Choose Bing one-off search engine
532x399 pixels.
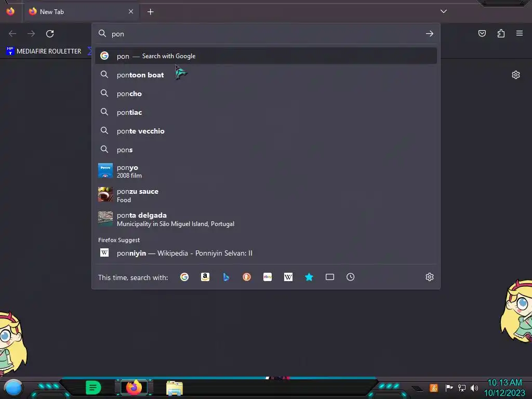tap(226, 277)
